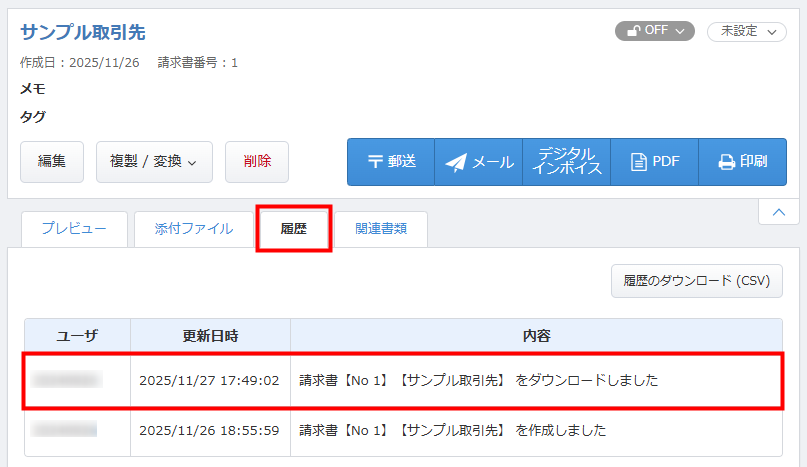This screenshot has width=807, height=467.
Task: Download history via 履歴のダウンロード (CSV)
Action: click(x=696, y=281)
